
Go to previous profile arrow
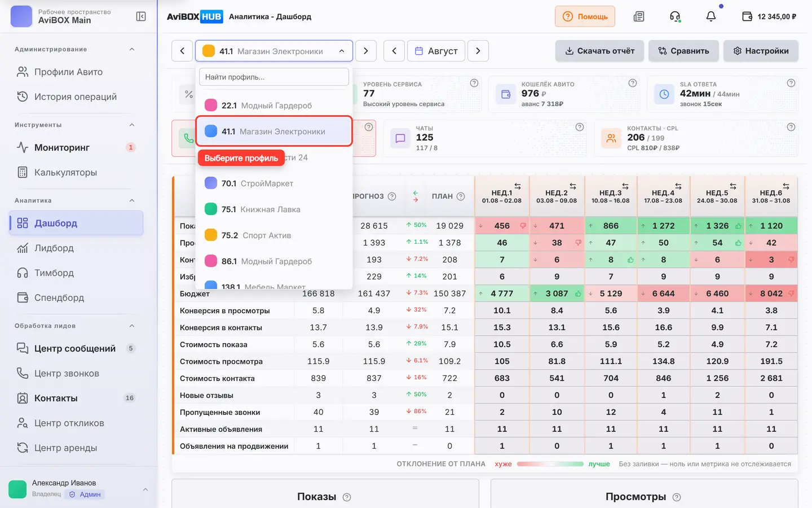tap(182, 51)
